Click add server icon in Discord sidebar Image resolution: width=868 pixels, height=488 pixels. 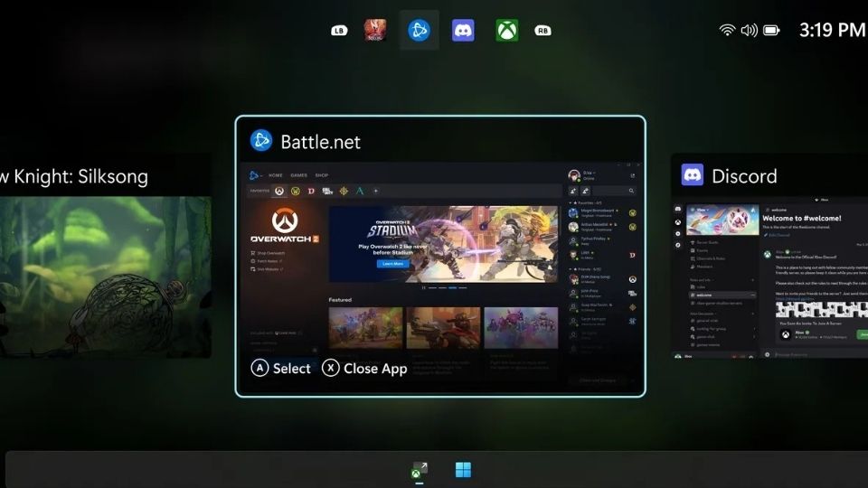point(678,233)
